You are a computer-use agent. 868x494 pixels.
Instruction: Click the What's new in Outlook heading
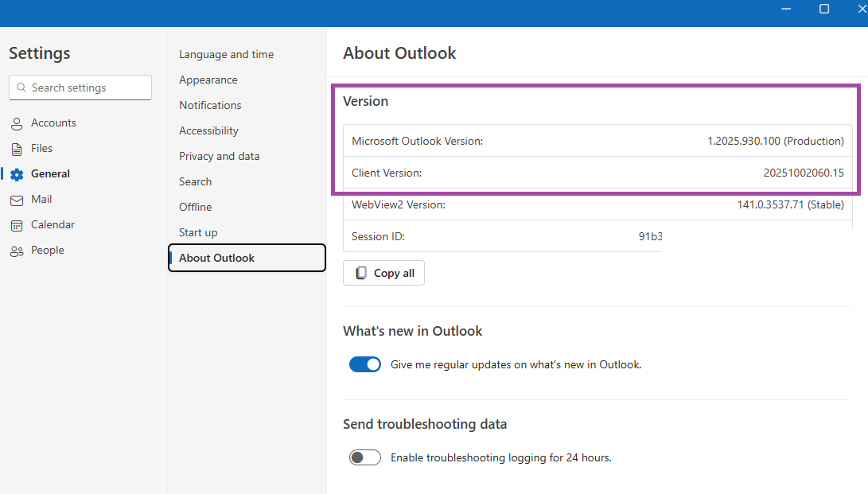pos(412,331)
